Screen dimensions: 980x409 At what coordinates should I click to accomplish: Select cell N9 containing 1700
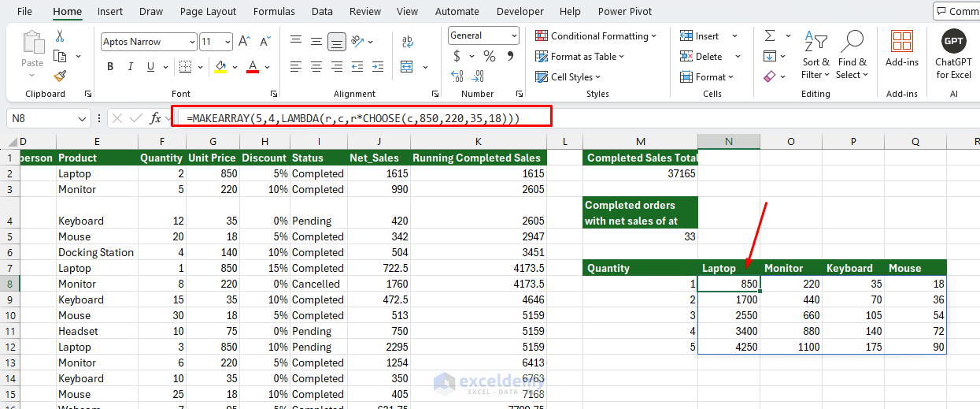(x=729, y=299)
